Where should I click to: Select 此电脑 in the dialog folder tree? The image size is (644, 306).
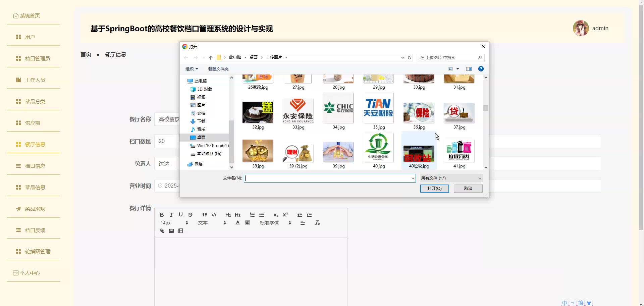200,81
